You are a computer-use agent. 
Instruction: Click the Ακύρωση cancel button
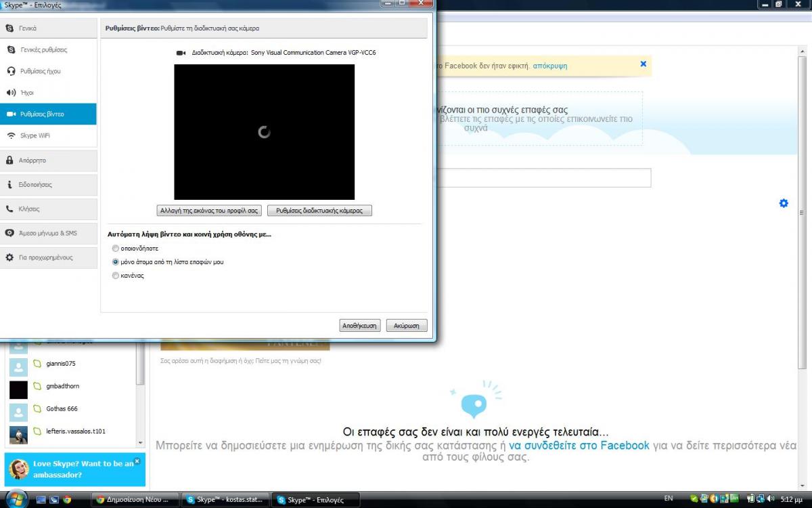pyautogui.click(x=407, y=326)
